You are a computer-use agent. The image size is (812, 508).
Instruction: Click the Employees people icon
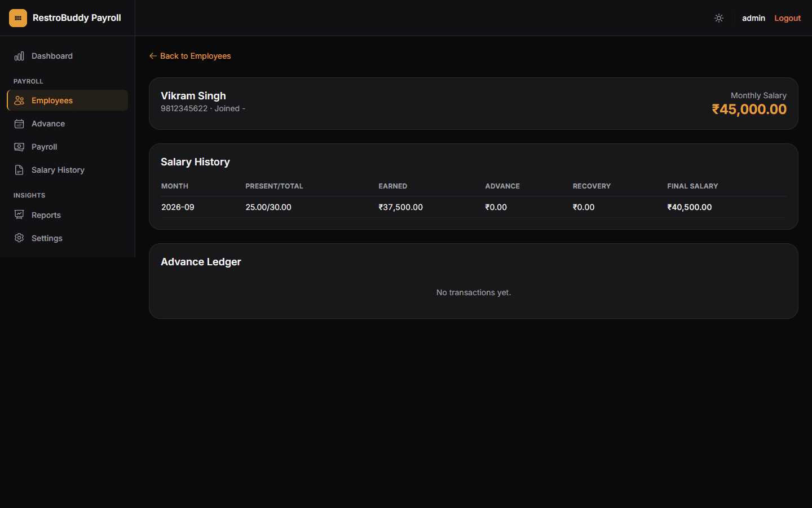tap(19, 100)
